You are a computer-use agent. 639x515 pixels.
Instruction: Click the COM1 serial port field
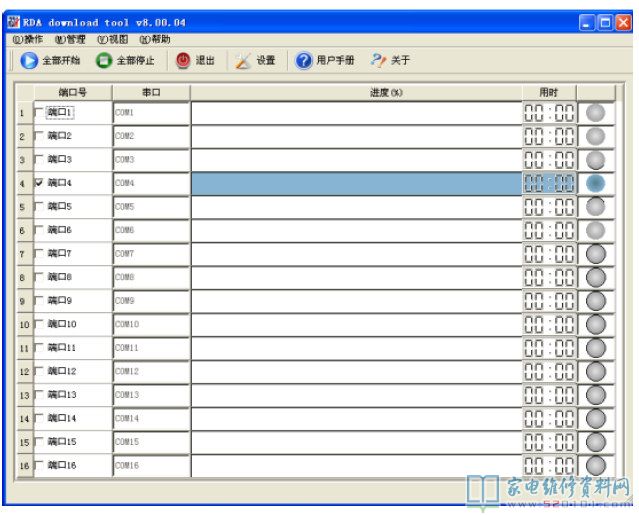[152, 113]
